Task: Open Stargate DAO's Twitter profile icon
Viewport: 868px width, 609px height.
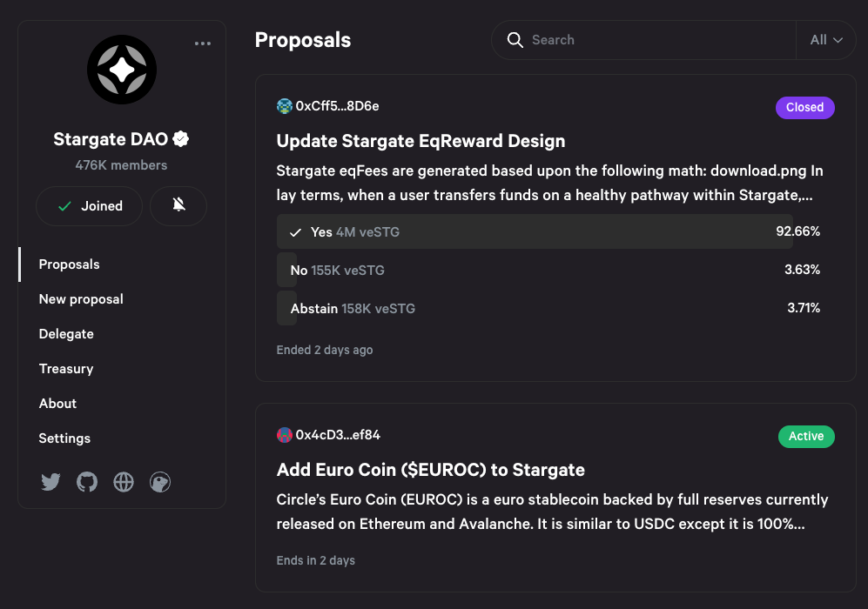Action: pos(50,482)
